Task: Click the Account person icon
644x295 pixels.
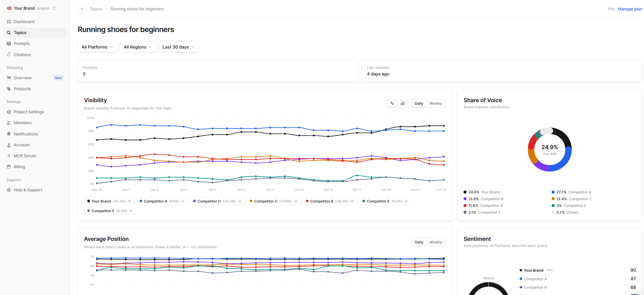Action: coord(9,145)
